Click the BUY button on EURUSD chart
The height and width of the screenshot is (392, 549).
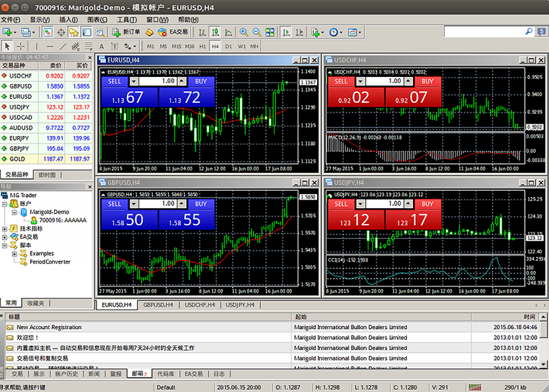[x=200, y=82]
